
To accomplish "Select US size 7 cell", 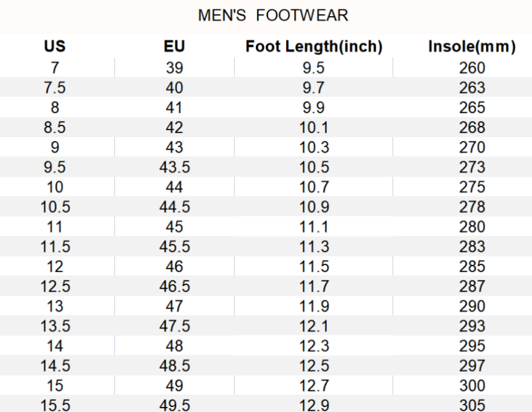I will (x=54, y=68).
